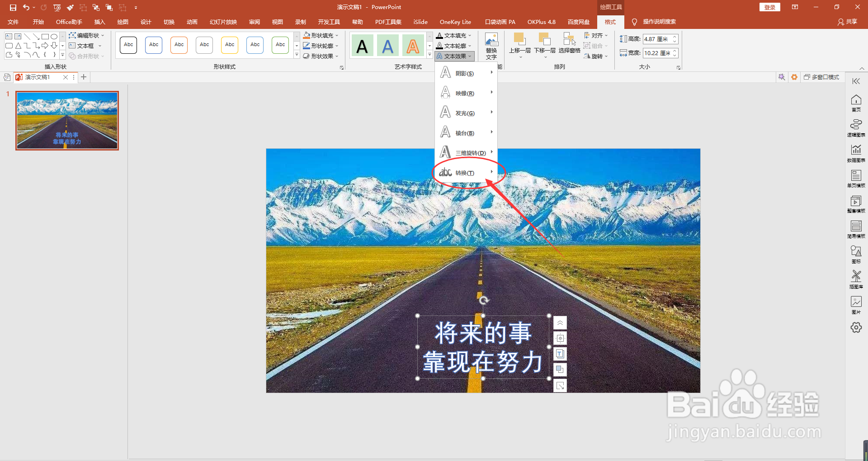Switch to the Insert (插入) ribbon tab
Screen dimensions: 868x461
(x=99, y=22)
